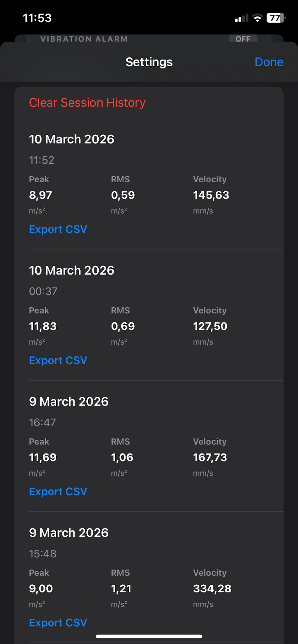Tap the 11:53 status bar clock
The width and height of the screenshot is (298, 644).
pos(37,18)
